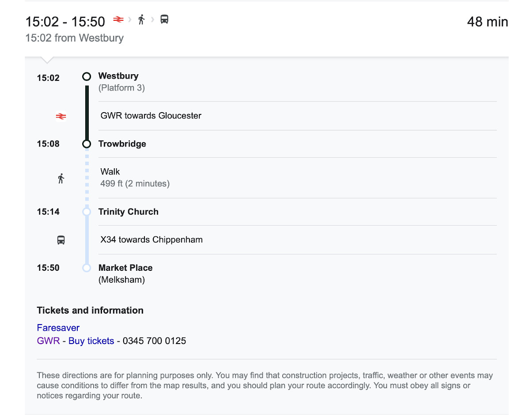Click the bus icon beside X34 step

[61, 240]
